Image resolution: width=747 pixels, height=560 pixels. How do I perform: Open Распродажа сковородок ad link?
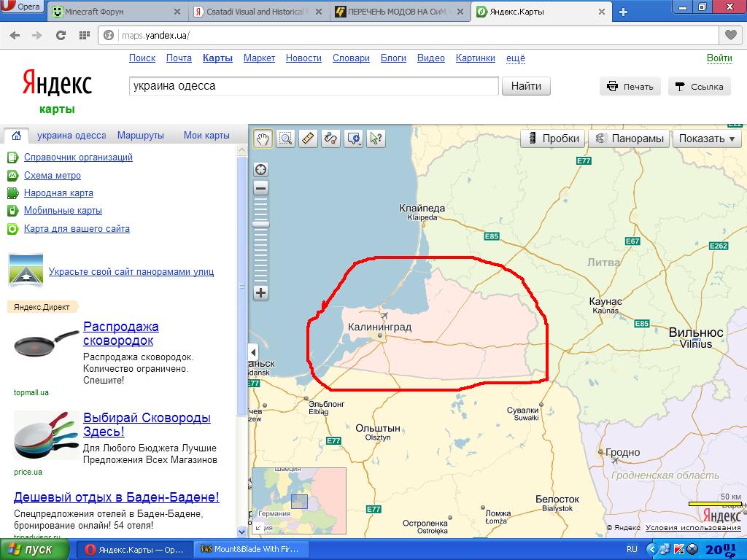(x=120, y=333)
